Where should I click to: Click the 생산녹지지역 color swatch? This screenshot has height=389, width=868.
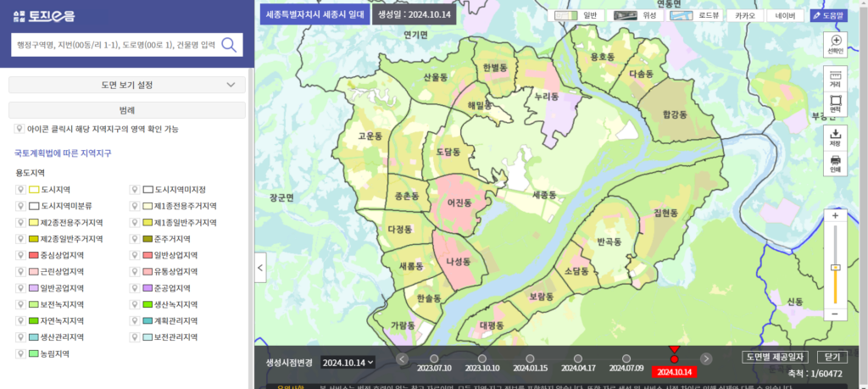(147, 304)
